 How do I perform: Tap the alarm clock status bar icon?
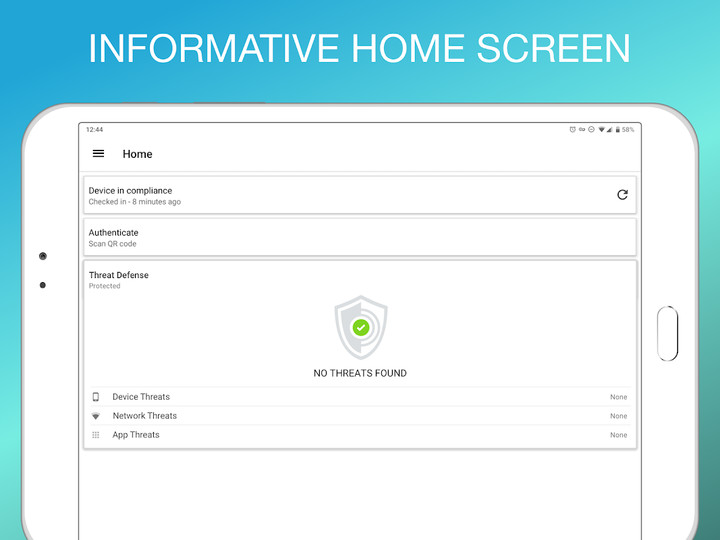(573, 130)
